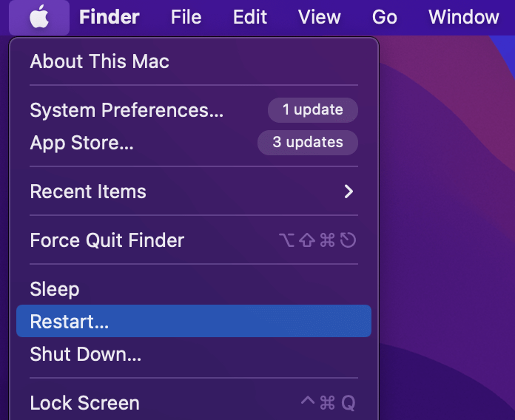Open the File menu
The width and height of the screenshot is (515, 420).
(x=186, y=17)
